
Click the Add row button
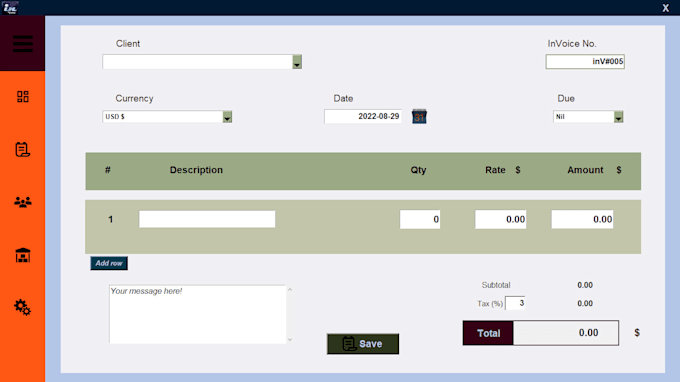coord(109,263)
